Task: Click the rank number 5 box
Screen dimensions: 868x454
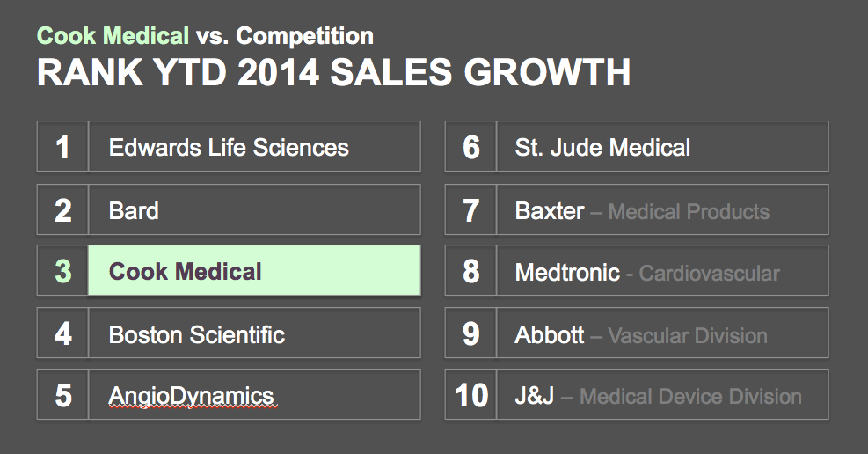Action: click(62, 395)
